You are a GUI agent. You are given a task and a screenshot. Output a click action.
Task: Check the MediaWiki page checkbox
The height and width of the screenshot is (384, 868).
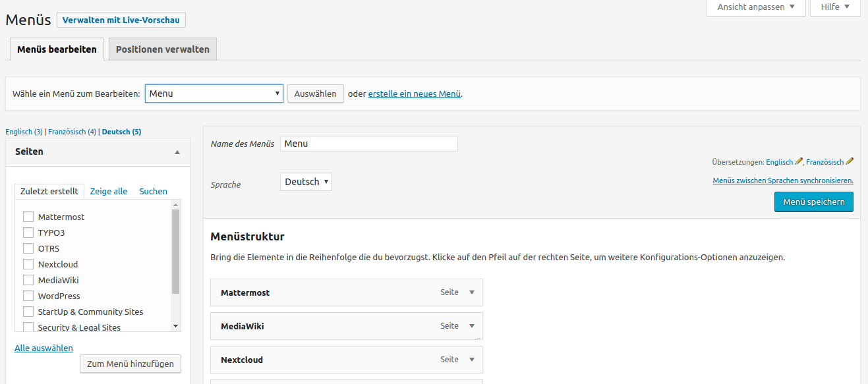28,280
